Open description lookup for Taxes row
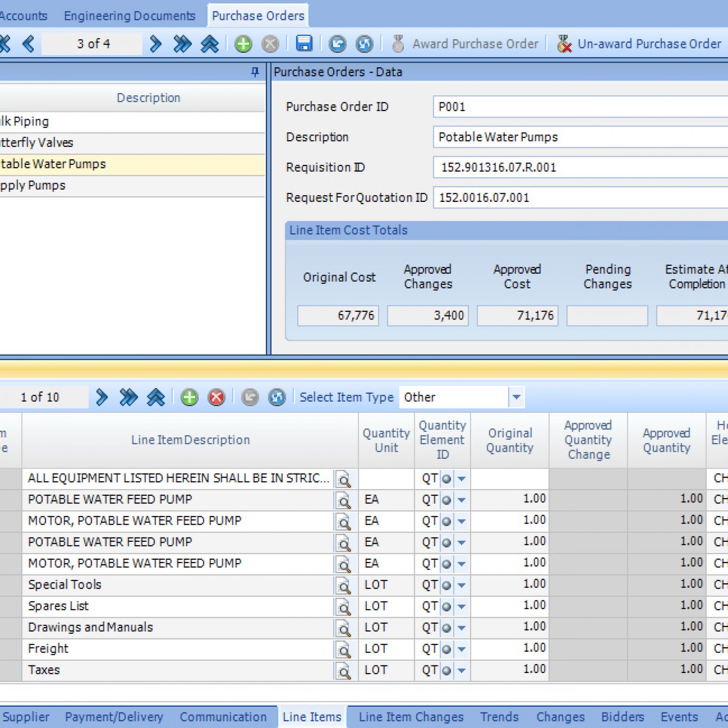Screen dimensions: 728x728 pyautogui.click(x=343, y=671)
